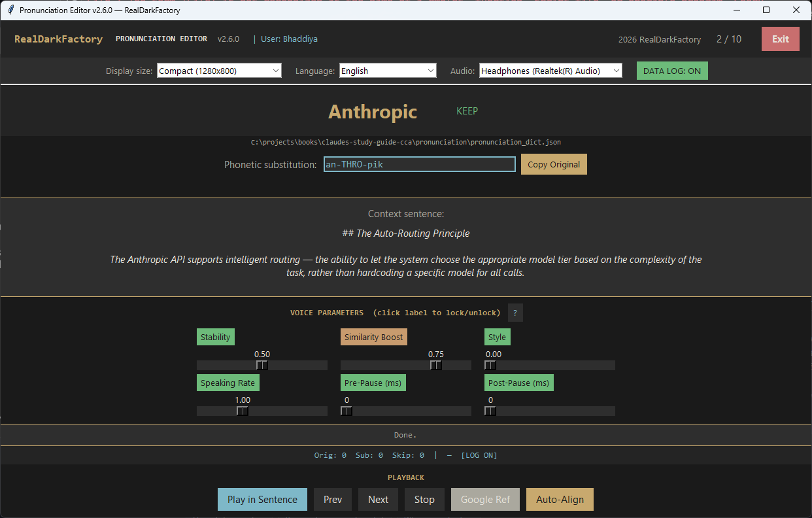This screenshot has height=518, width=812.
Task: Open the Audio device dropdown
Action: tap(550, 71)
